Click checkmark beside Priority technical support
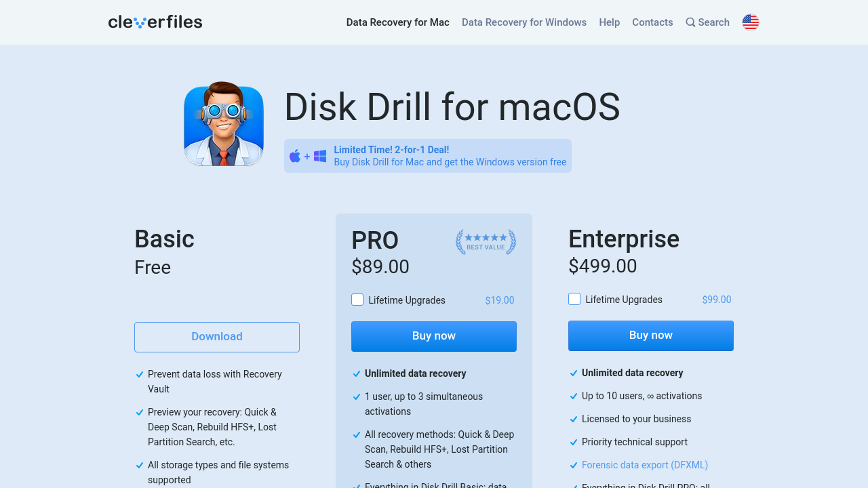The height and width of the screenshot is (488, 868). 574,442
